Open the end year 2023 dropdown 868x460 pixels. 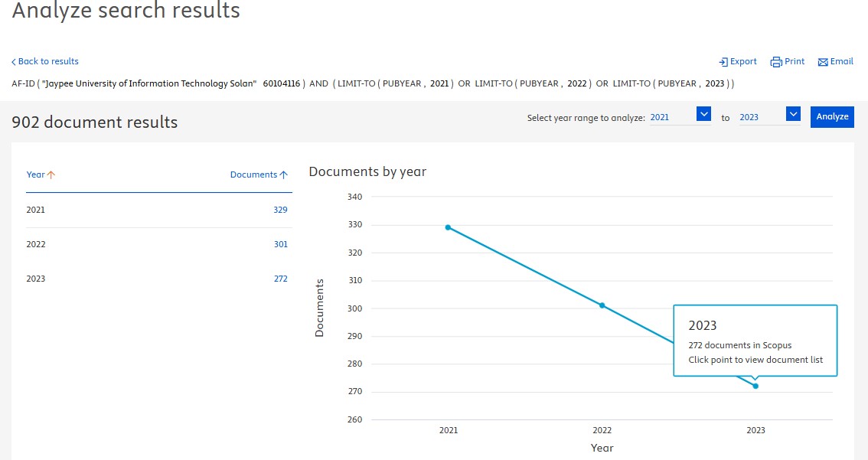click(x=793, y=115)
